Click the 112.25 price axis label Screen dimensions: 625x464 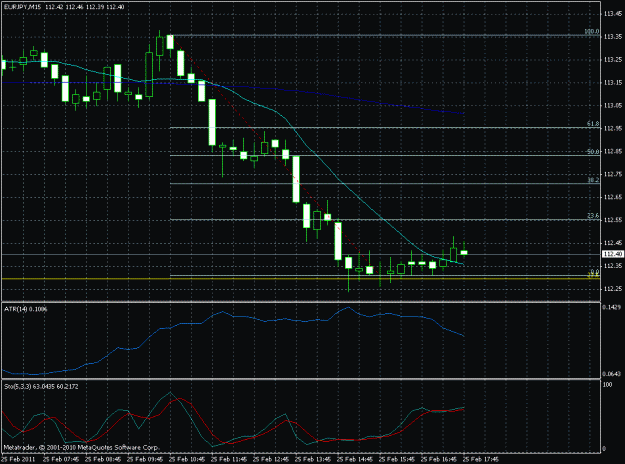point(613,289)
